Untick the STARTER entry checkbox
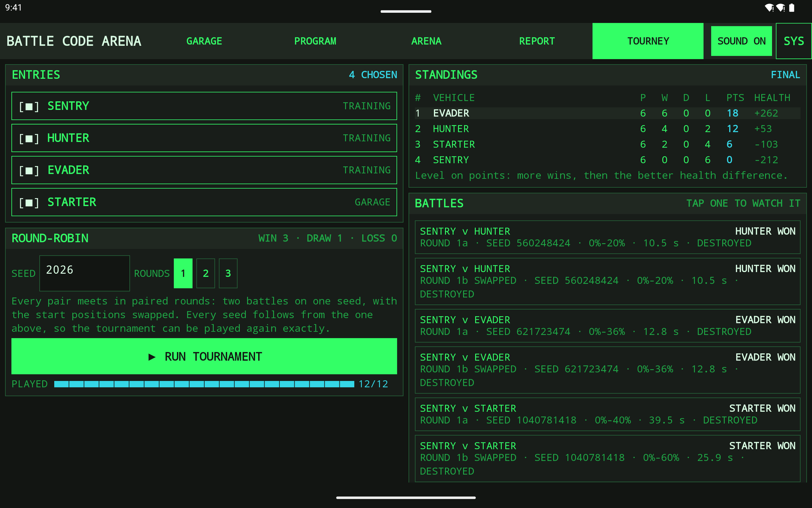Screen dimensions: 812x508 tap(29, 202)
